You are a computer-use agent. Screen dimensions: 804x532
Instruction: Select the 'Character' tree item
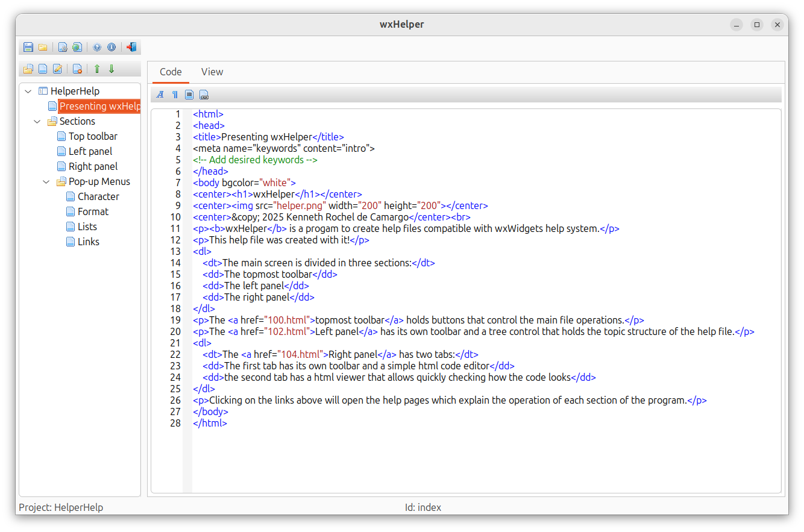coord(98,196)
